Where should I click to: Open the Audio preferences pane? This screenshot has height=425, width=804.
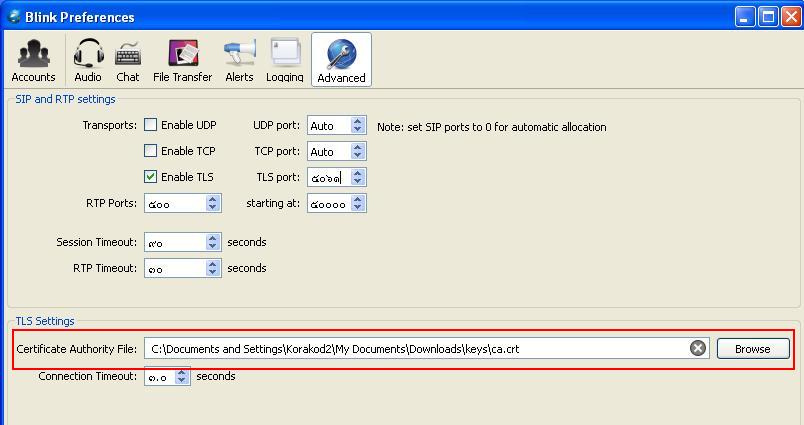[x=88, y=60]
